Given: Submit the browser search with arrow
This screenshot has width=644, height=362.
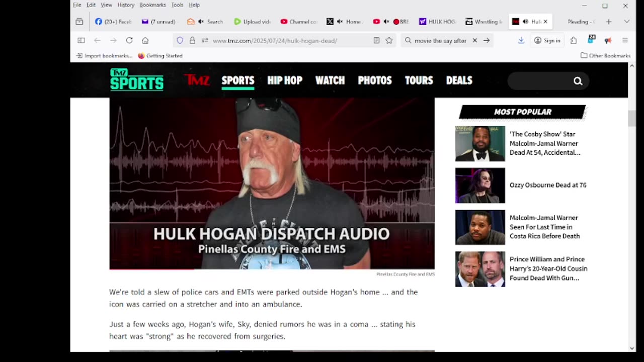Looking at the screenshot, I should [487, 40].
